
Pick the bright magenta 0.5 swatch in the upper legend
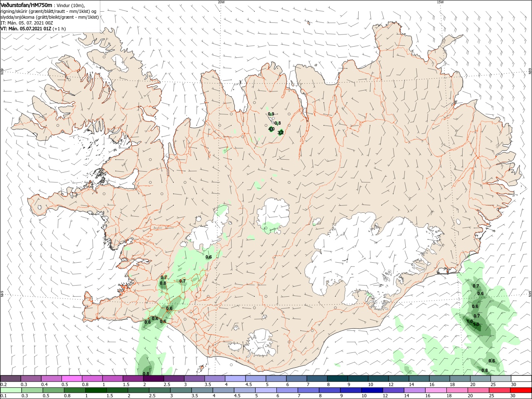coord(72,379)
